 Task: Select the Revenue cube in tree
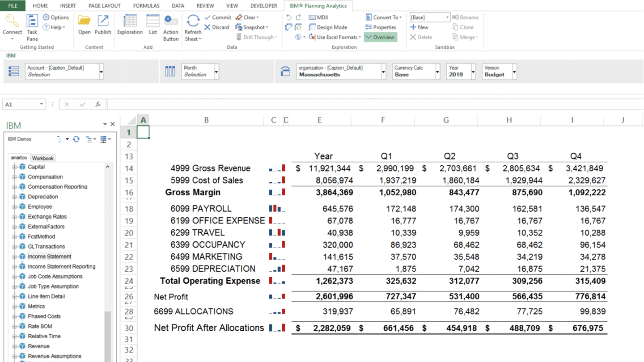coord(38,346)
